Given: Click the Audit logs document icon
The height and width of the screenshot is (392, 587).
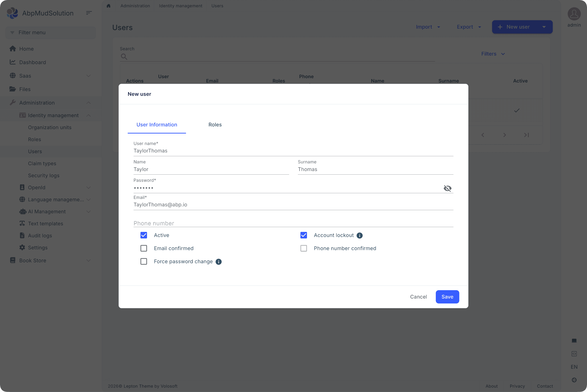Looking at the screenshot, I should click(22, 236).
